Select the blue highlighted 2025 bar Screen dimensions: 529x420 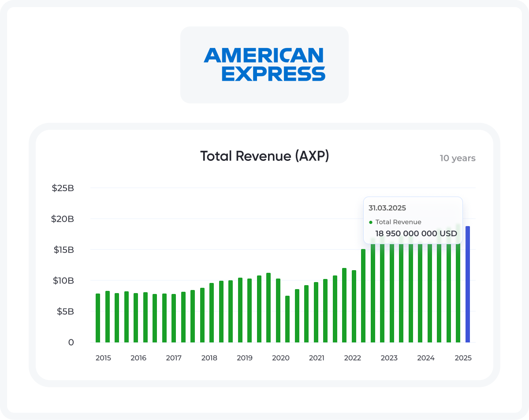point(468,284)
